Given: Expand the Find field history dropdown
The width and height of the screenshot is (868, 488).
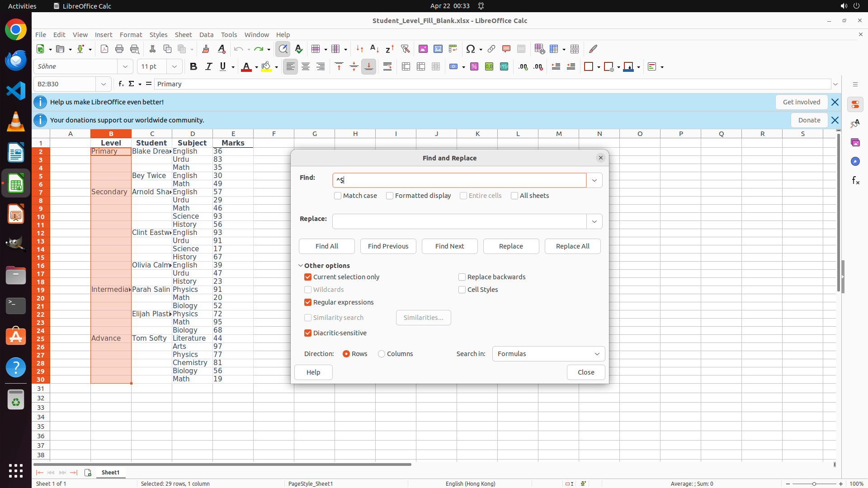Looking at the screenshot, I should coord(594,180).
